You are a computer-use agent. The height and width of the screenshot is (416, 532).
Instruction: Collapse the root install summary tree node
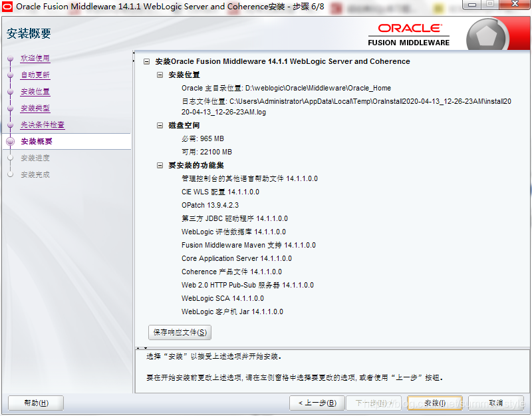tap(146, 61)
